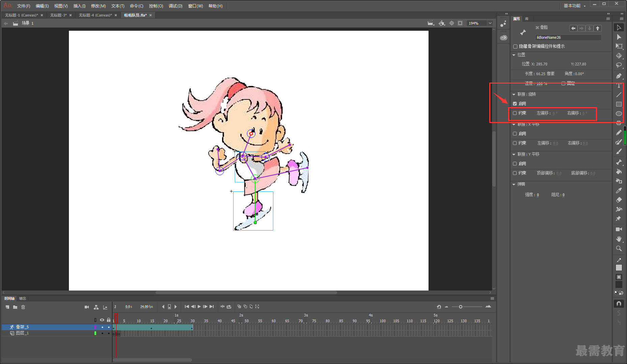Play the timeline animation
The width and height of the screenshot is (627, 364).
click(x=199, y=306)
